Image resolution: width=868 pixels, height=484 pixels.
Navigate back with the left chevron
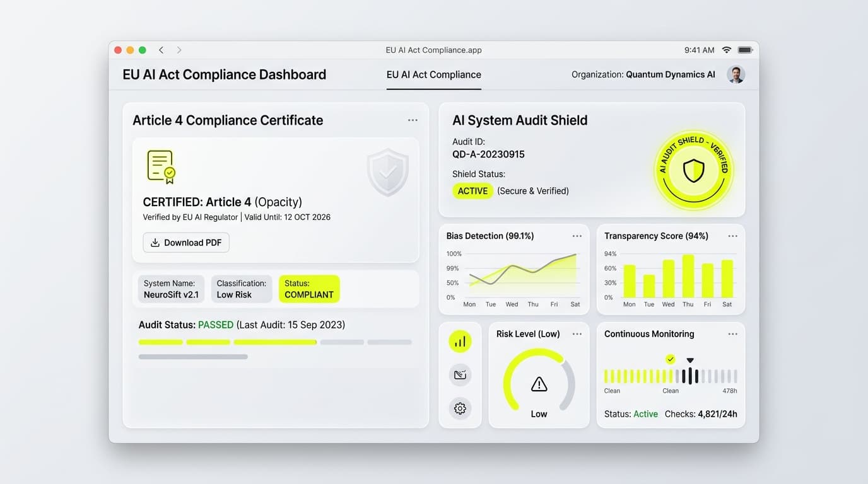(x=161, y=50)
